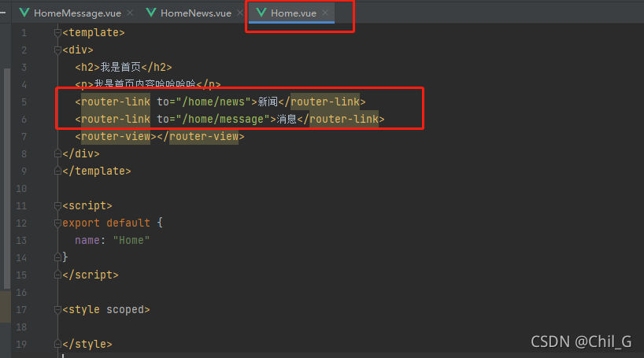Click the Vue icon on HomeNews.vue tab

click(x=151, y=13)
